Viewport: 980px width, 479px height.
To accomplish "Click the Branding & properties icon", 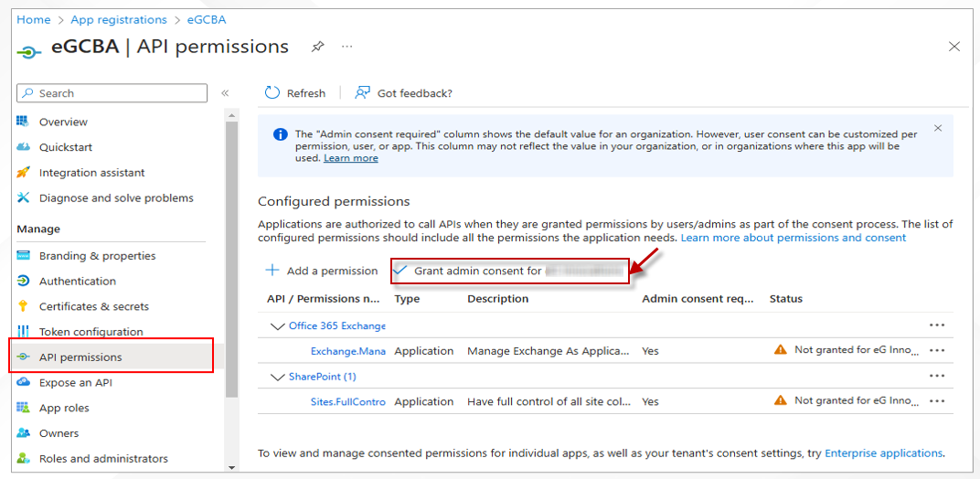I will point(23,256).
